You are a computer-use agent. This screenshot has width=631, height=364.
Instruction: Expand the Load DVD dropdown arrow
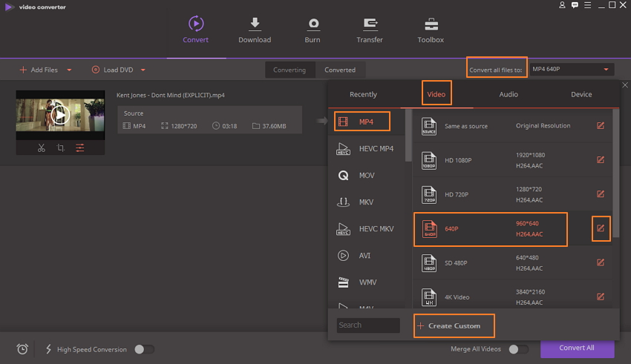143,70
